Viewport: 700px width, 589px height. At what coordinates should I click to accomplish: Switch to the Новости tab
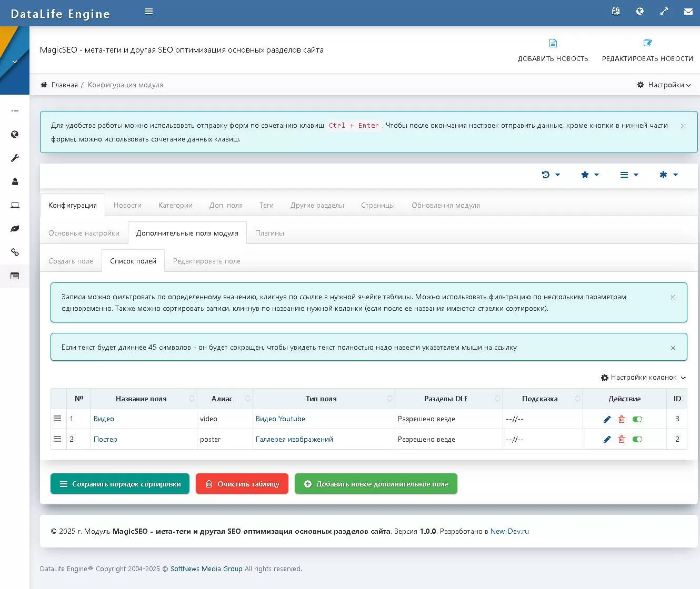(127, 205)
